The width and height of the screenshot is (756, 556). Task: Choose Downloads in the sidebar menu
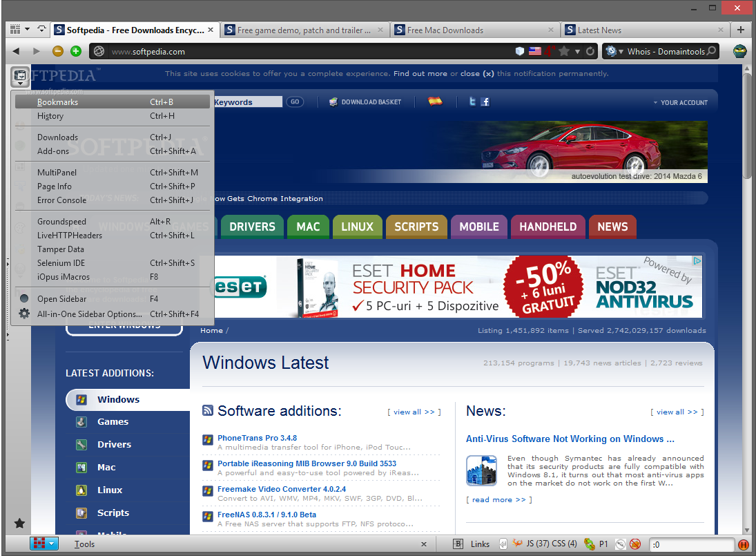pos(113,137)
